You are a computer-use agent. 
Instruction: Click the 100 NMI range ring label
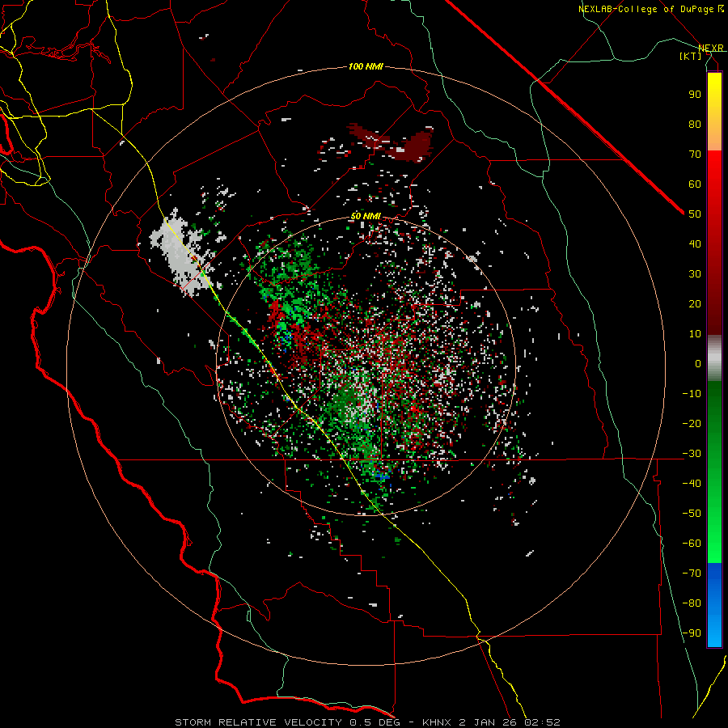pos(366,67)
